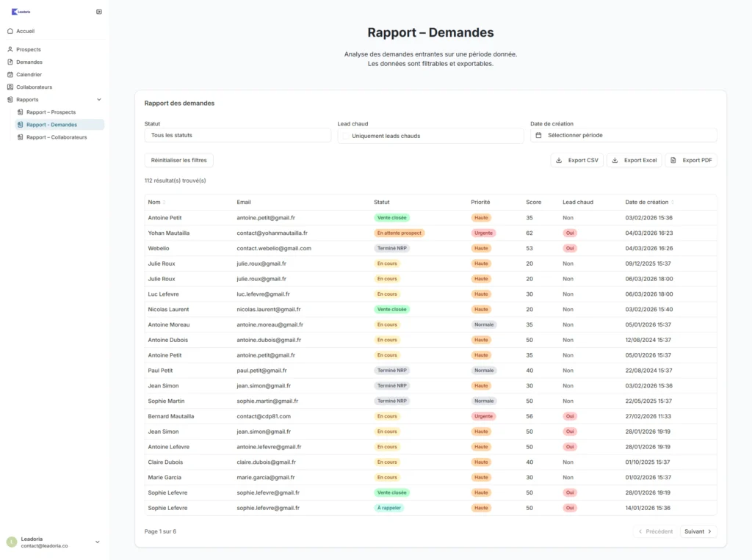Click Réinitialiser les filtres button
The height and width of the screenshot is (560, 752).
click(178, 160)
